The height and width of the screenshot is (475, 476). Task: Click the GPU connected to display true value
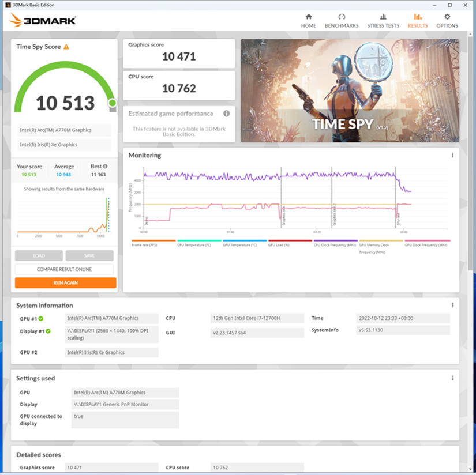(125, 420)
